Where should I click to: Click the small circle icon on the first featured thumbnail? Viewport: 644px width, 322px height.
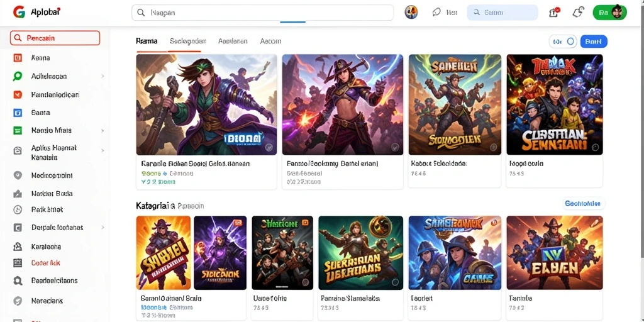[268, 147]
